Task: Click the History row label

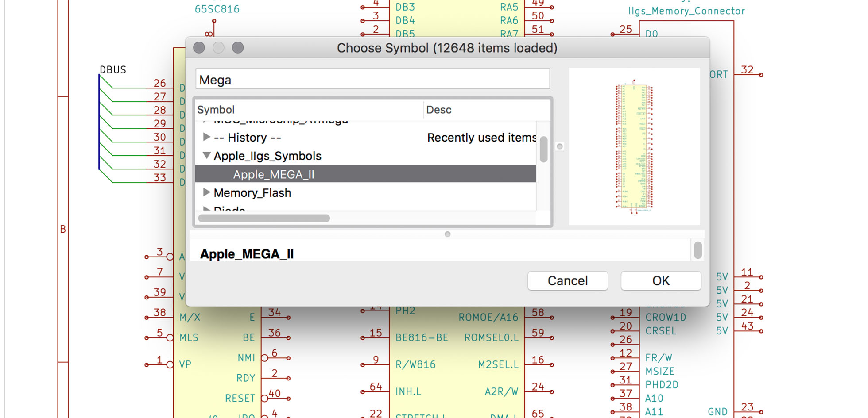Action: click(247, 138)
